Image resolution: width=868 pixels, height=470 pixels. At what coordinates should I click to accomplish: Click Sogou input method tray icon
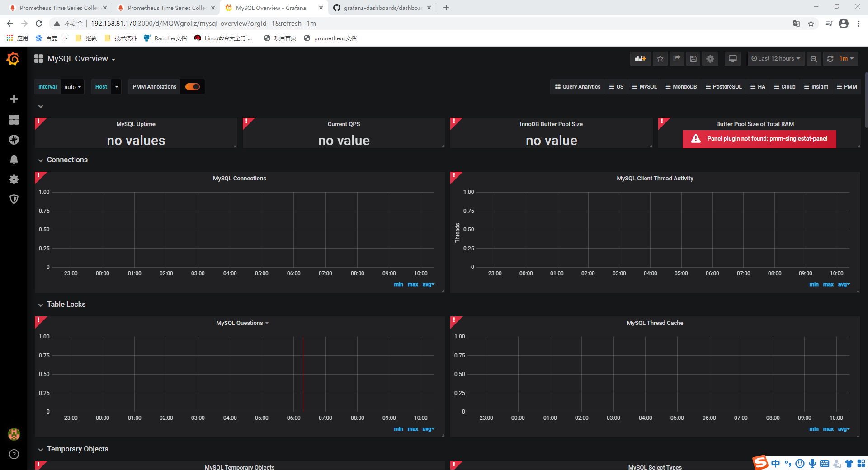point(760,462)
